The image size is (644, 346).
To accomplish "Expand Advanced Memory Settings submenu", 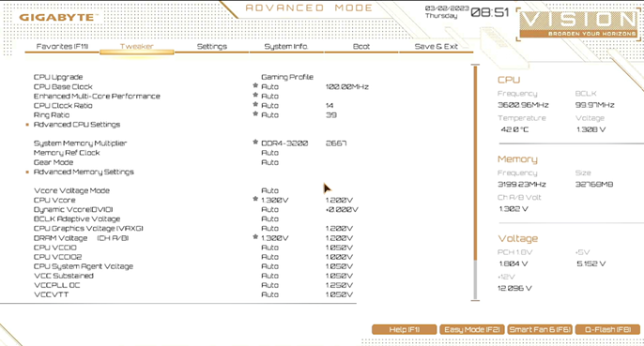I will tap(84, 172).
